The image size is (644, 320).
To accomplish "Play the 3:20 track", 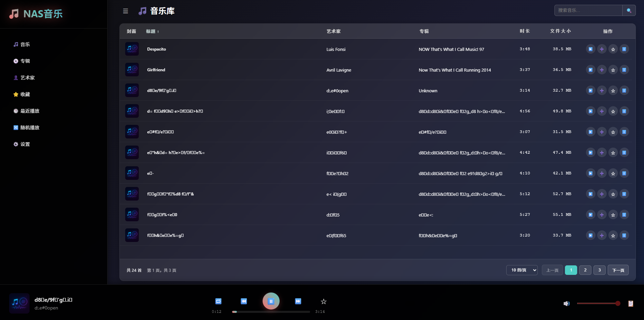I will pos(590,236).
